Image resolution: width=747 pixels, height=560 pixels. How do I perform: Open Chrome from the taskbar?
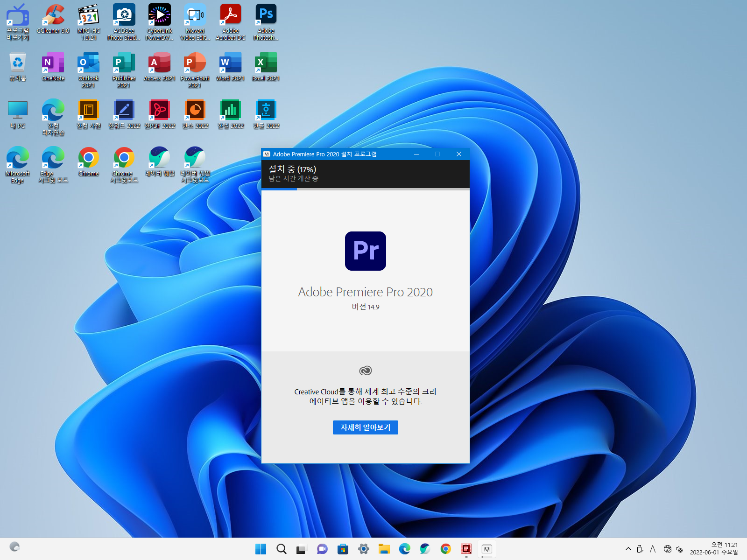pyautogui.click(x=446, y=549)
